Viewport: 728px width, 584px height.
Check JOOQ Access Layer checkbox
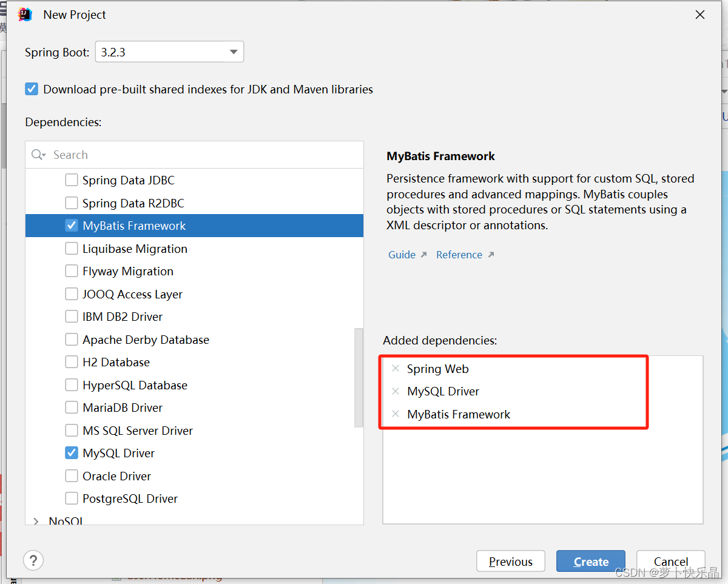tap(72, 294)
